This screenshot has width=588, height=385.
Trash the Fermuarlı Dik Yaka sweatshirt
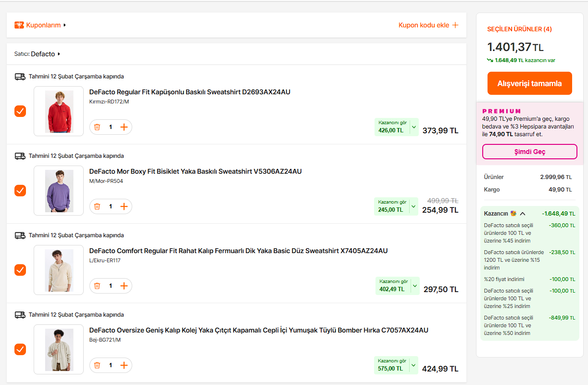[97, 286]
